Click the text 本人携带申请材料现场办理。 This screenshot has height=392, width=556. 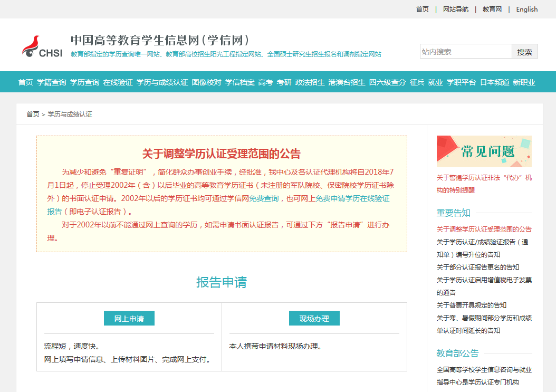(275, 346)
